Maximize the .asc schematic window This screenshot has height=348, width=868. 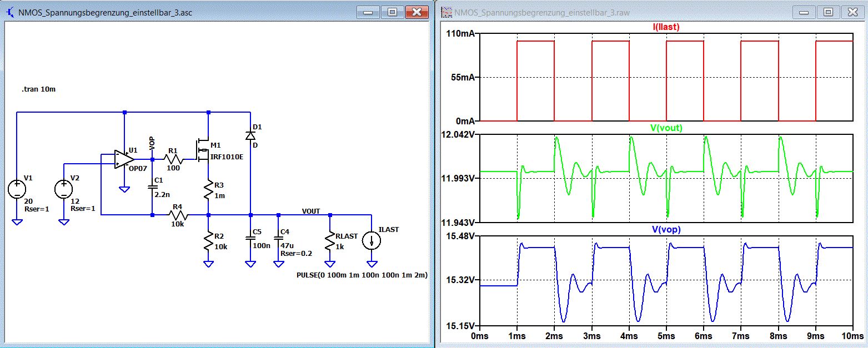pyautogui.click(x=392, y=11)
